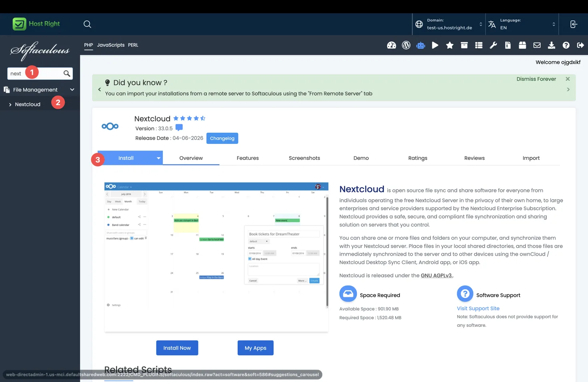Screen dimensions: 588x382
Task: Click 'Required Space : 1,520.48 MB' text
Action: coord(370,318)
